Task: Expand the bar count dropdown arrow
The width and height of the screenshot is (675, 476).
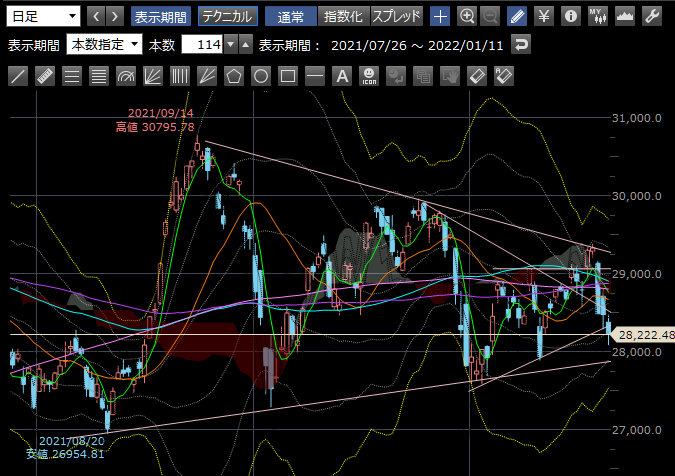Action: pyautogui.click(x=231, y=45)
